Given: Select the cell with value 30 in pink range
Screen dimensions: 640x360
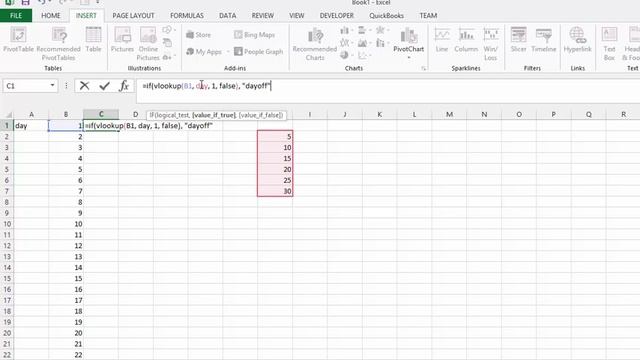Looking at the screenshot, I should click(x=275, y=191).
